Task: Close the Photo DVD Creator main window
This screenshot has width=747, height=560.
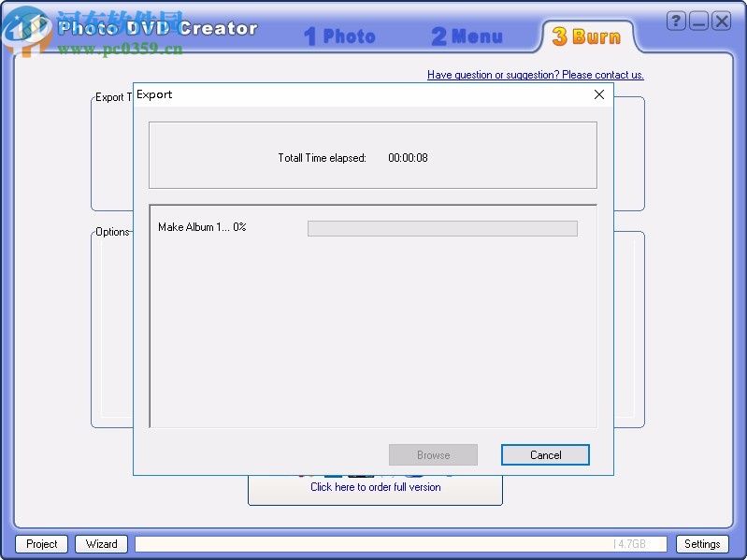Action: [x=721, y=22]
